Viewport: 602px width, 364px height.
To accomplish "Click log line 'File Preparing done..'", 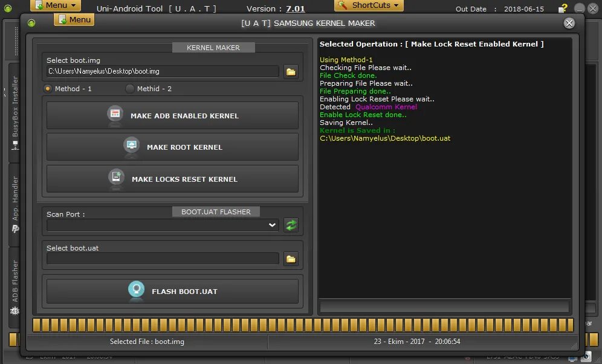I will 355,91.
